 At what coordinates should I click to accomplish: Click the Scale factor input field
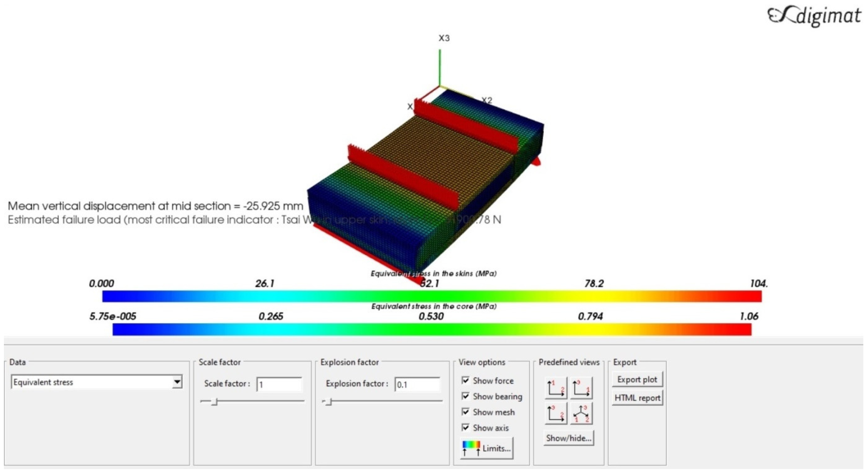pyautogui.click(x=279, y=384)
